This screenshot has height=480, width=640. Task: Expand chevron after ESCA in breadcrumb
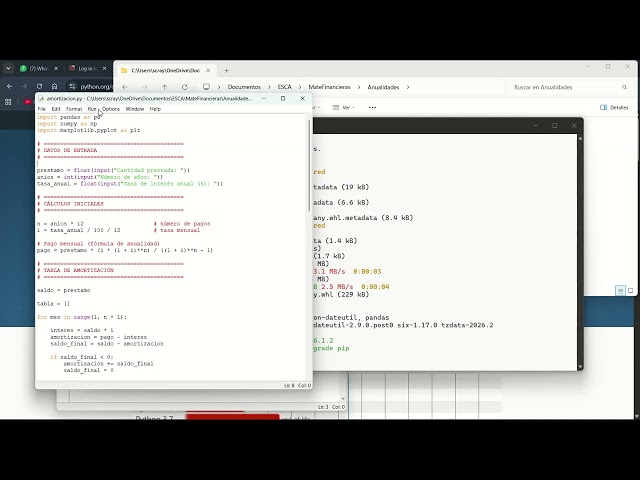pyautogui.click(x=300, y=87)
